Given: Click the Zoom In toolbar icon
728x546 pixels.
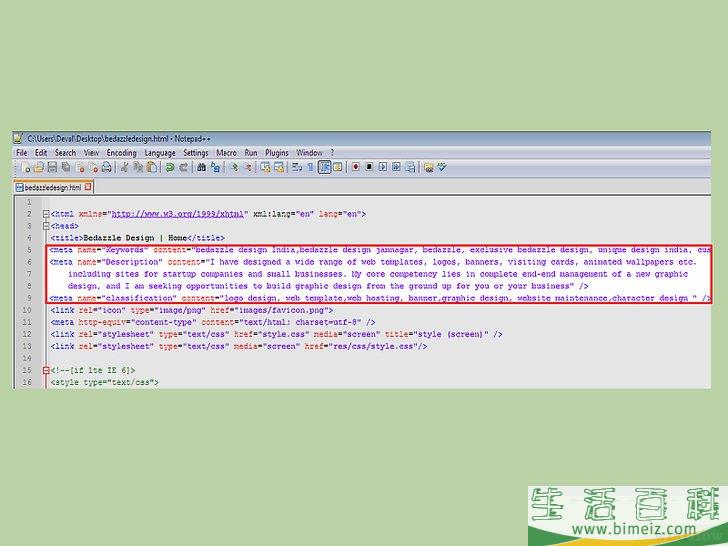Looking at the screenshot, I should [234, 167].
